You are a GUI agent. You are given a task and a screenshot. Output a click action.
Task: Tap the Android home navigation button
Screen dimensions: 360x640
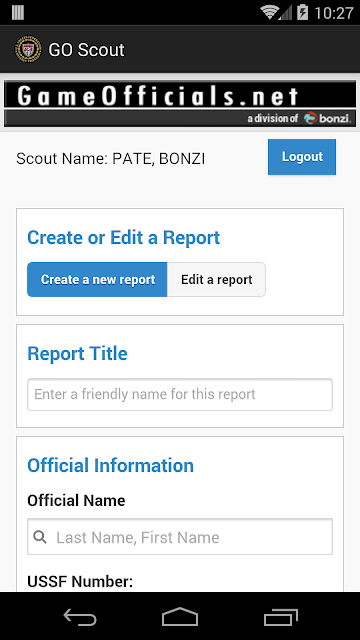point(180,617)
